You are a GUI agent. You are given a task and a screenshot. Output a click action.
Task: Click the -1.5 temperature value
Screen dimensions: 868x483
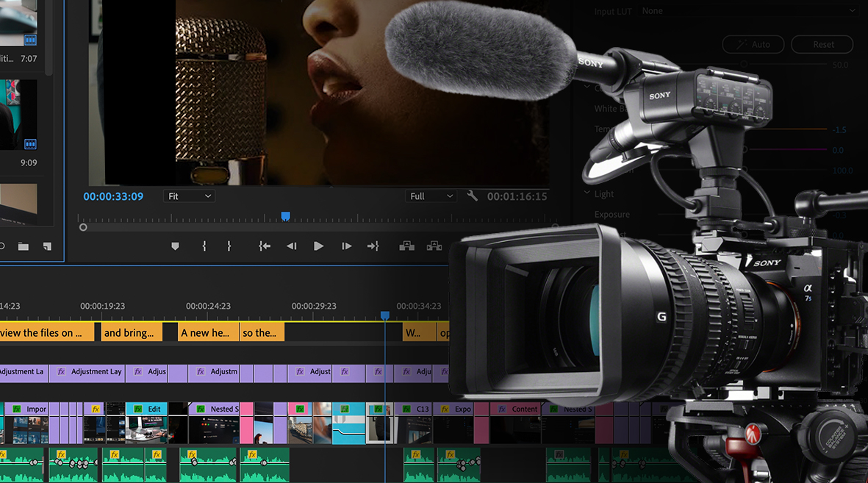click(x=839, y=129)
